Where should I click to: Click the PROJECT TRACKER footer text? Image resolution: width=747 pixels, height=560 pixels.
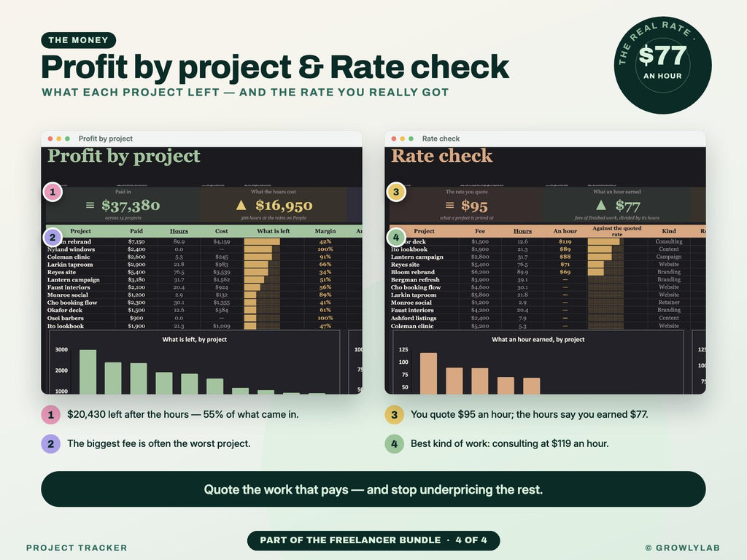coord(77,548)
